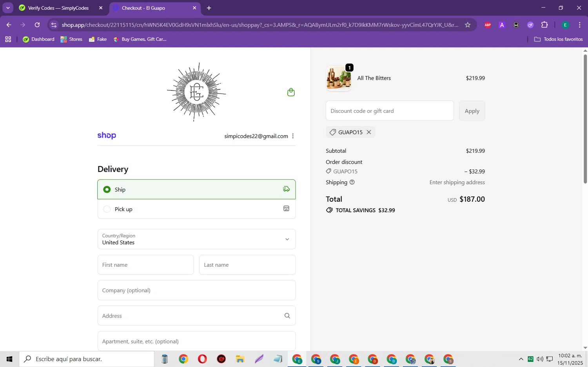Expand the Country/Region dropdown
Image resolution: width=588 pixels, height=367 pixels.
click(196, 239)
